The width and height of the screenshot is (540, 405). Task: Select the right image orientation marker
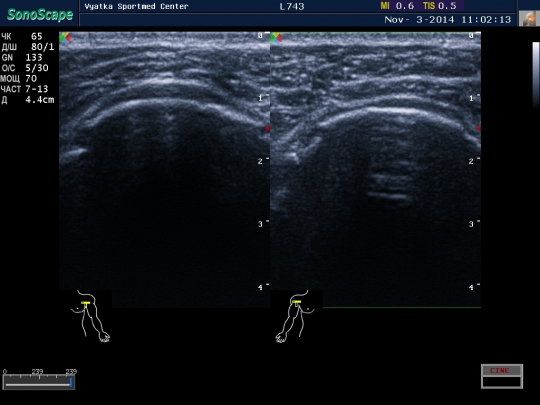click(x=276, y=38)
